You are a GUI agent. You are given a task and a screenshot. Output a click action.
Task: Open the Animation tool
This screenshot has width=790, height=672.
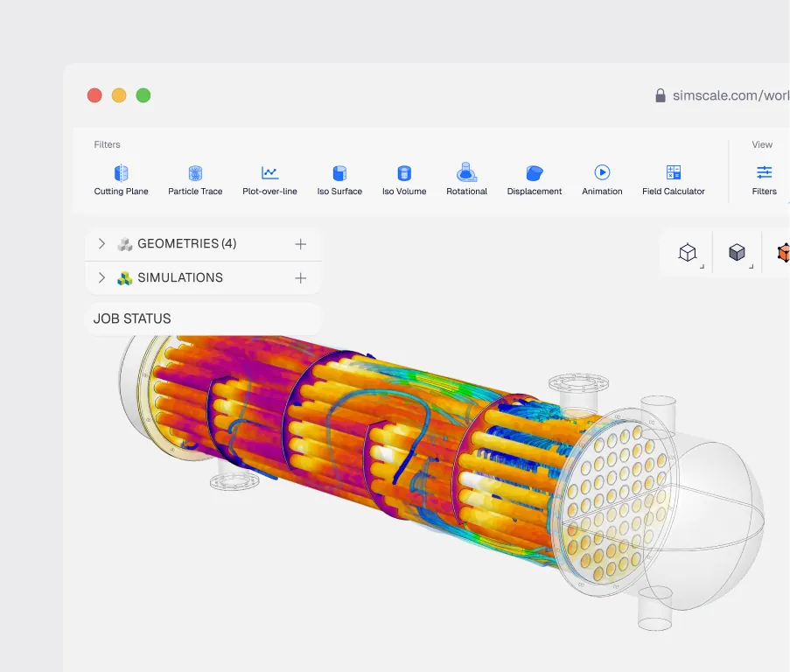(602, 180)
